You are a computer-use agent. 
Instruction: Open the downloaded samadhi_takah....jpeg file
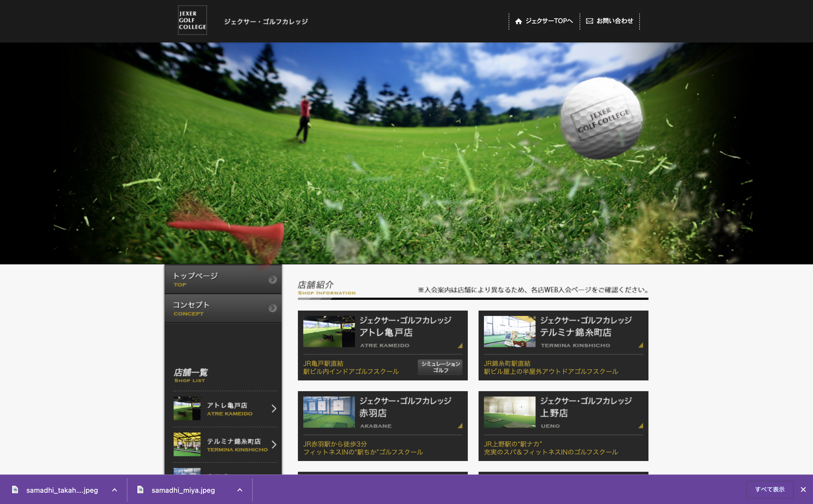[x=62, y=490]
